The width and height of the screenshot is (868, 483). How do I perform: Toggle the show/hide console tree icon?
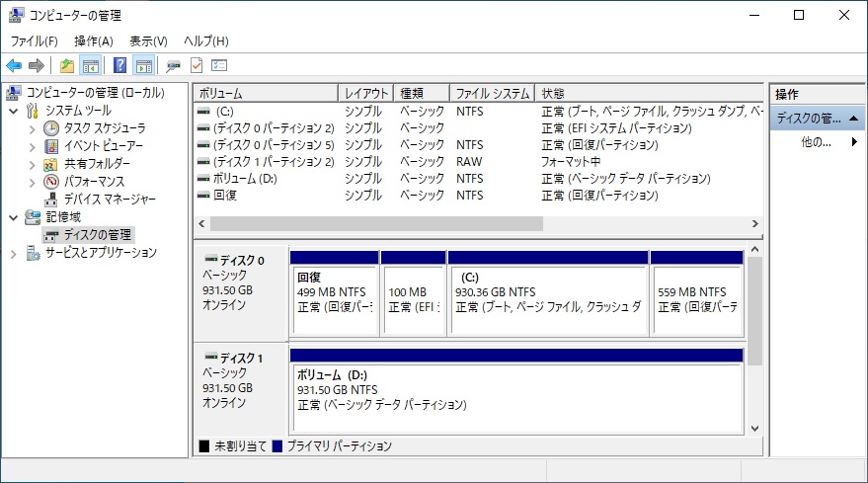pyautogui.click(x=90, y=66)
